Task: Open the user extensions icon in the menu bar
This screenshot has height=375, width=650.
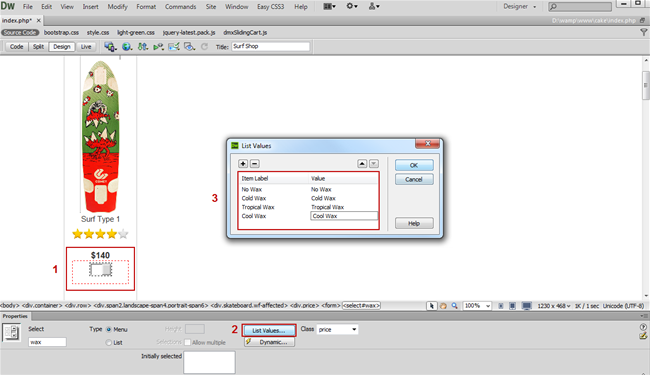Action: (x=374, y=6)
